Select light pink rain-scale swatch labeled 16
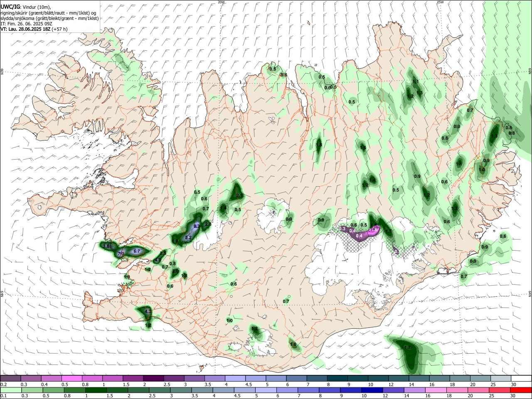This screenshot has height=399, width=532. [436, 390]
